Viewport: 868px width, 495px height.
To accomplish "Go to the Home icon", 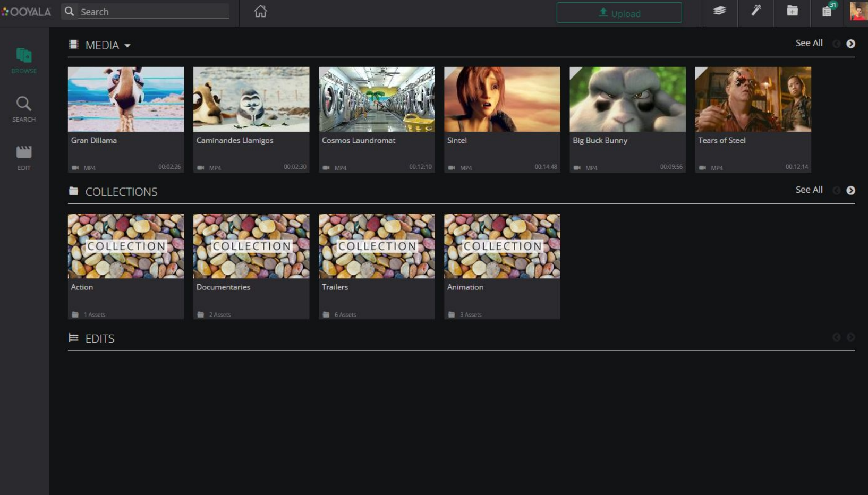I will [260, 11].
